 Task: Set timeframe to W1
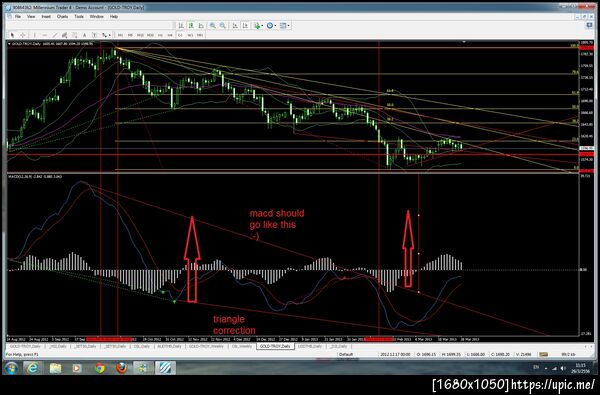190,35
